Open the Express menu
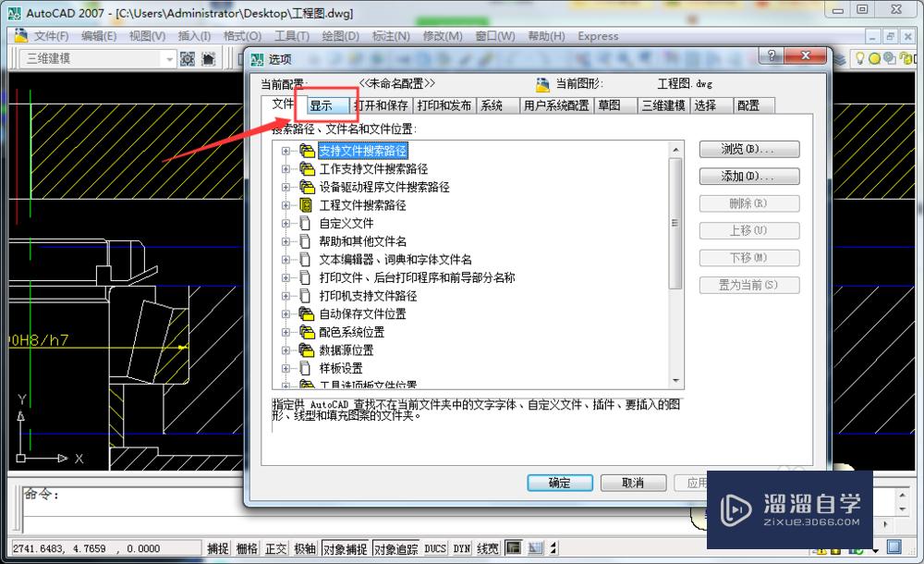Screen dimensions: 924x564 click(x=598, y=36)
